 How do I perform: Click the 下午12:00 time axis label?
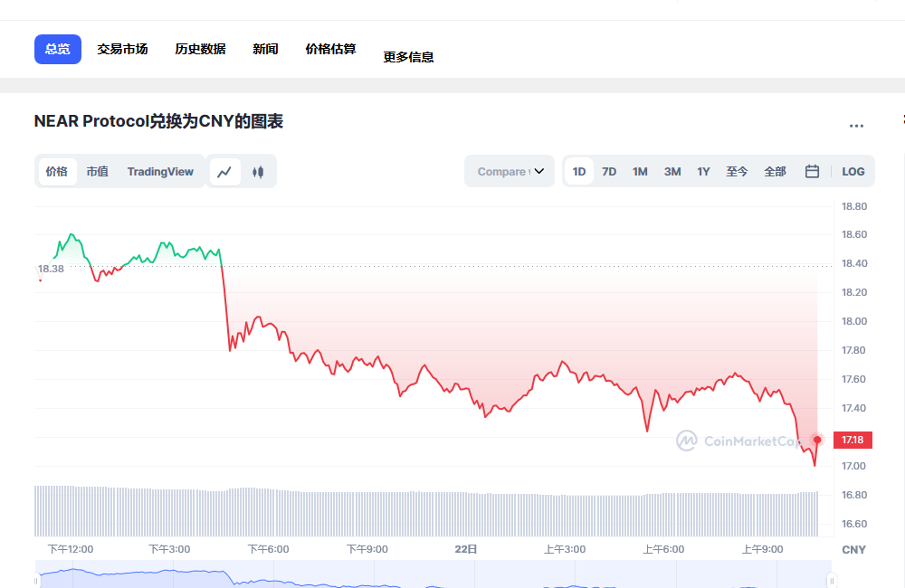71,549
